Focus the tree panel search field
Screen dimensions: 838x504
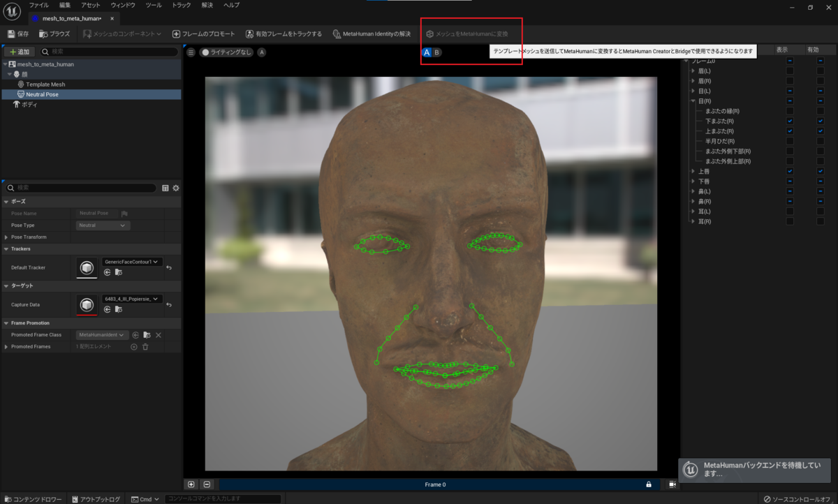(x=109, y=52)
